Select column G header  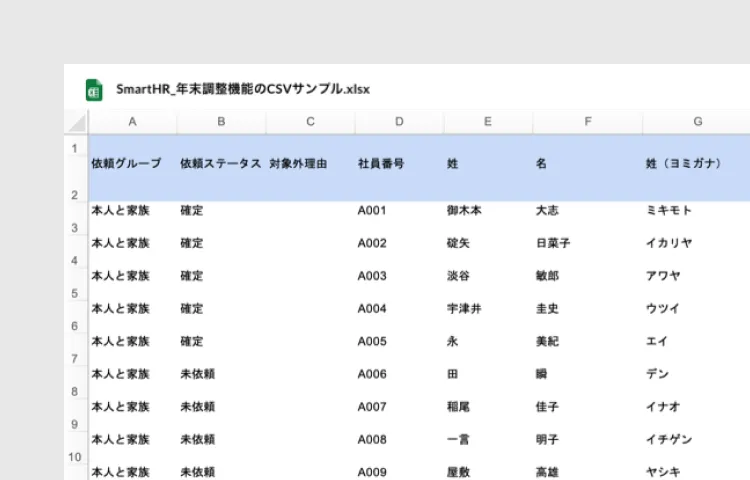(697, 122)
